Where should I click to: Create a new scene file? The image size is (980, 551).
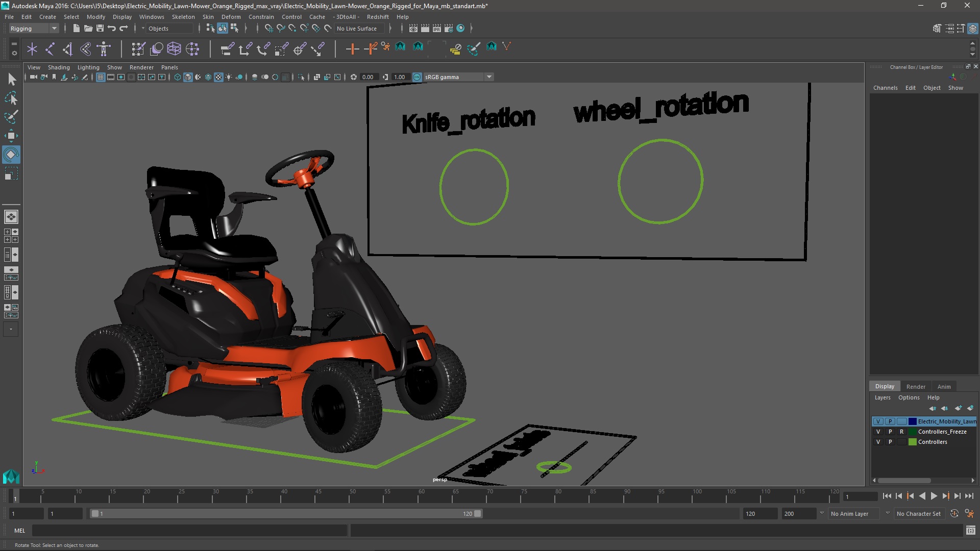click(76, 29)
